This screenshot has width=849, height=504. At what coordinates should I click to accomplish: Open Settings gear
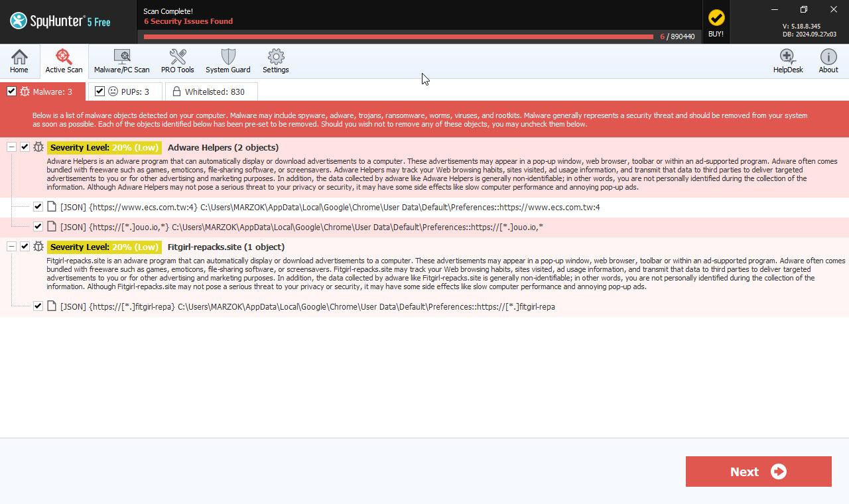click(276, 61)
